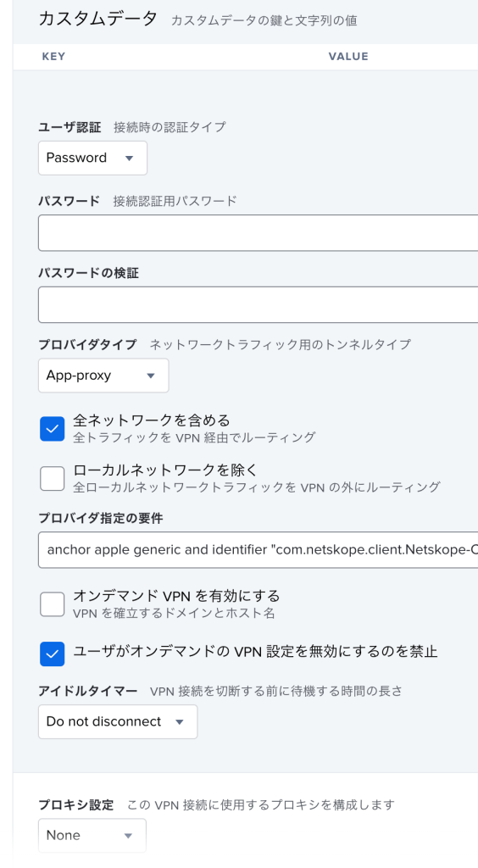
Task: Click the KEY column header
Action: coord(53,57)
